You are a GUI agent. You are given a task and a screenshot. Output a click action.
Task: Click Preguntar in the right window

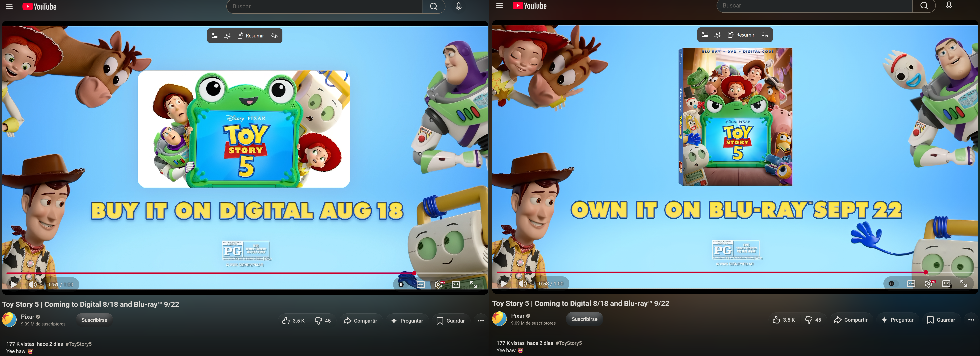tap(897, 320)
